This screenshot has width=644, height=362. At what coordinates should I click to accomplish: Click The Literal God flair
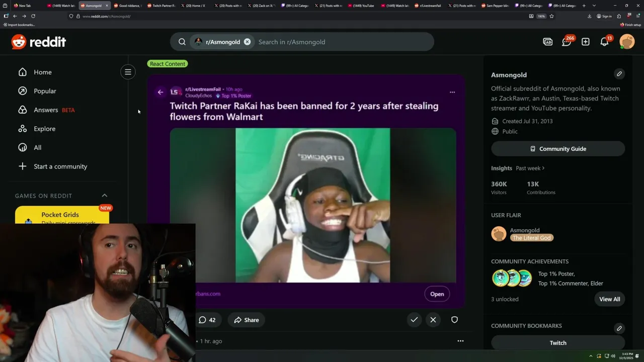[x=532, y=238]
